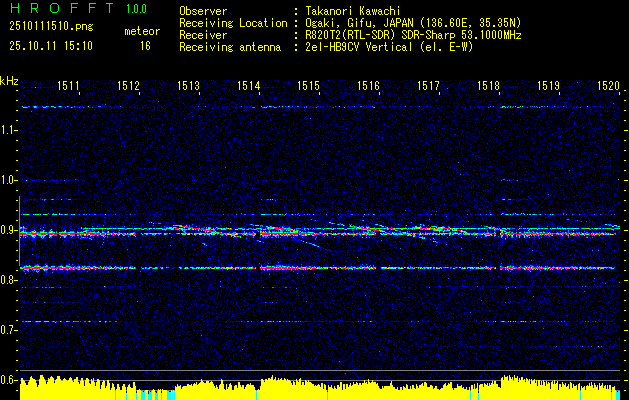This screenshot has width=629, height=400.
Task: Click the version number 1.0.0
Action: tap(136, 9)
